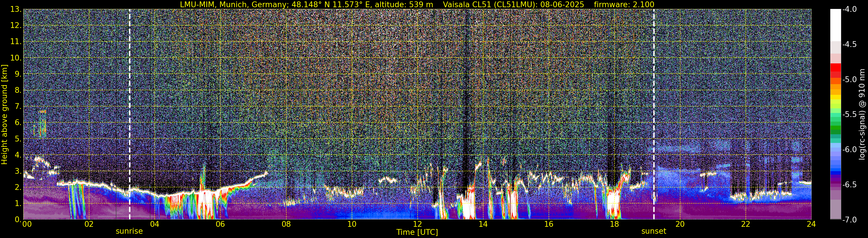868x238 pixels.
Task: Click the '04' time axis tick label
Action: pos(154,224)
